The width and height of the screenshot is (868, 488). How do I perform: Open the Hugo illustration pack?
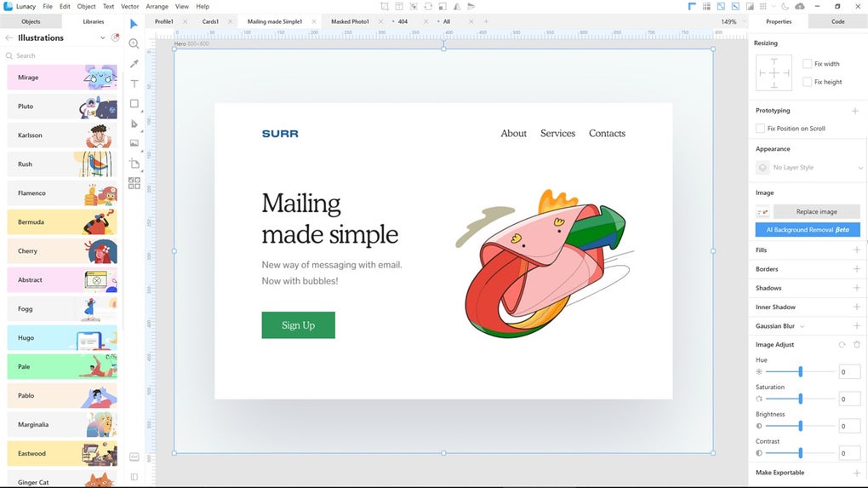tap(62, 338)
